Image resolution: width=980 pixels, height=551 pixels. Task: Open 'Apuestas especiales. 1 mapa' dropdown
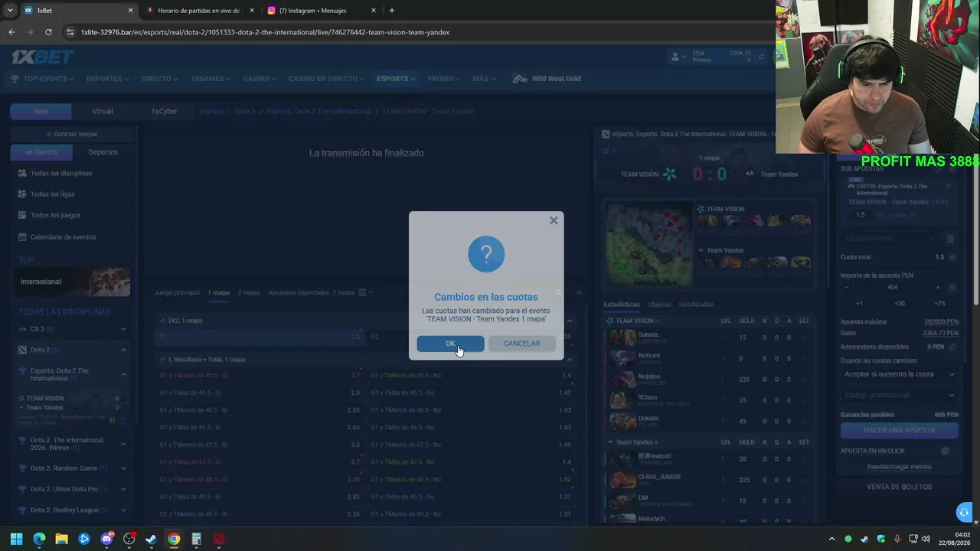(x=321, y=292)
